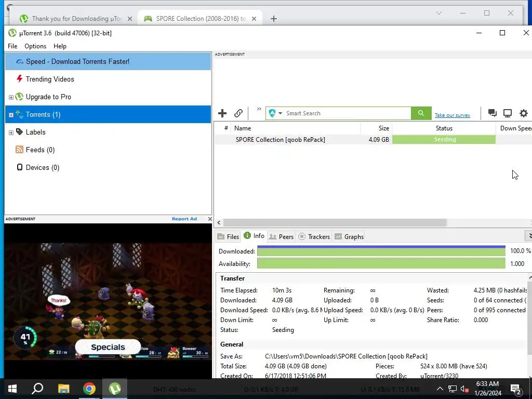Sort by the Size column header

point(376,128)
